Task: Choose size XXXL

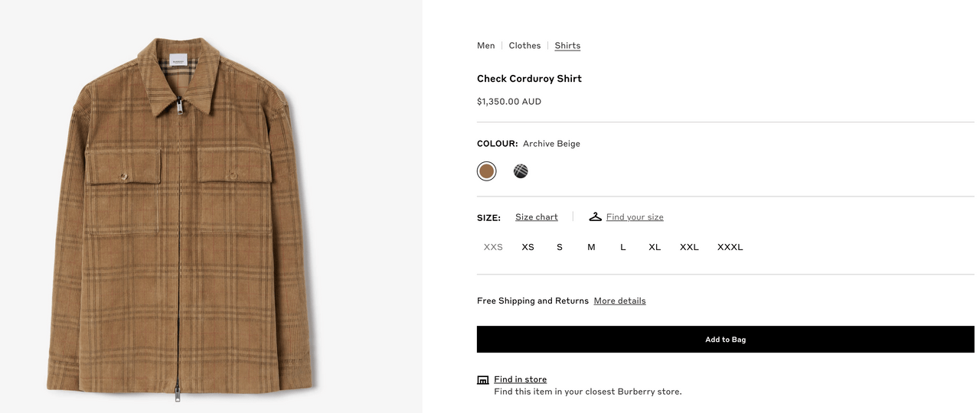Action: 730,247
